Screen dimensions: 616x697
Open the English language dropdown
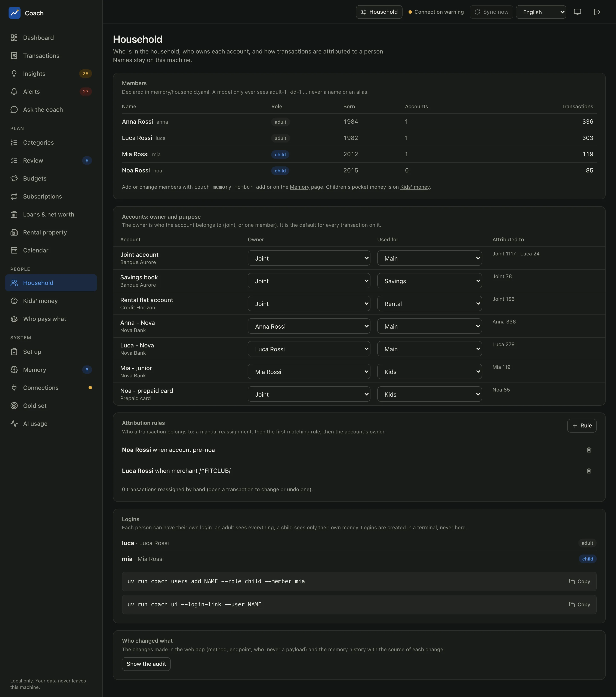[541, 12]
